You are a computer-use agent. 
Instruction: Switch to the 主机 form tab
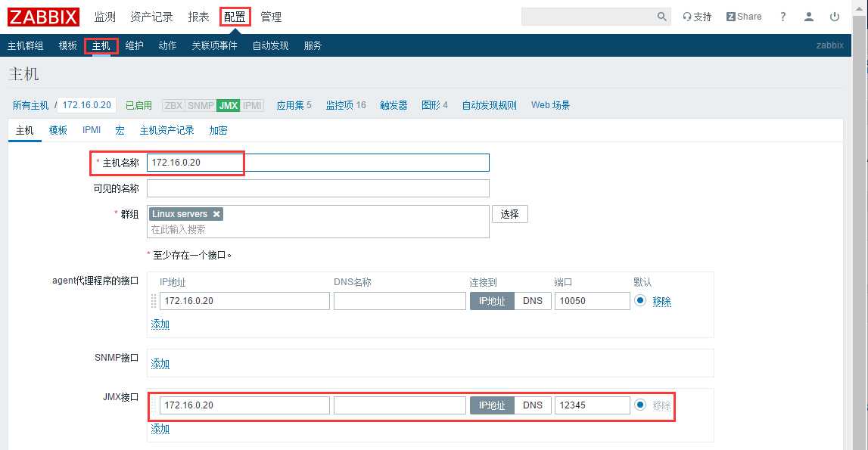coord(24,131)
